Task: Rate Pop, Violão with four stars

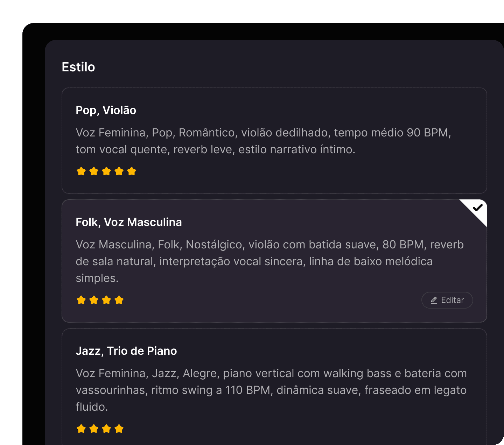Action: (119, 171)
